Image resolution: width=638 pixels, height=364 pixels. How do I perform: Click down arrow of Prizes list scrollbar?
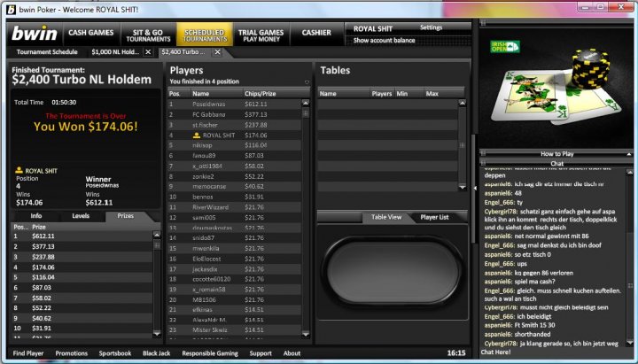pos(157,334)
